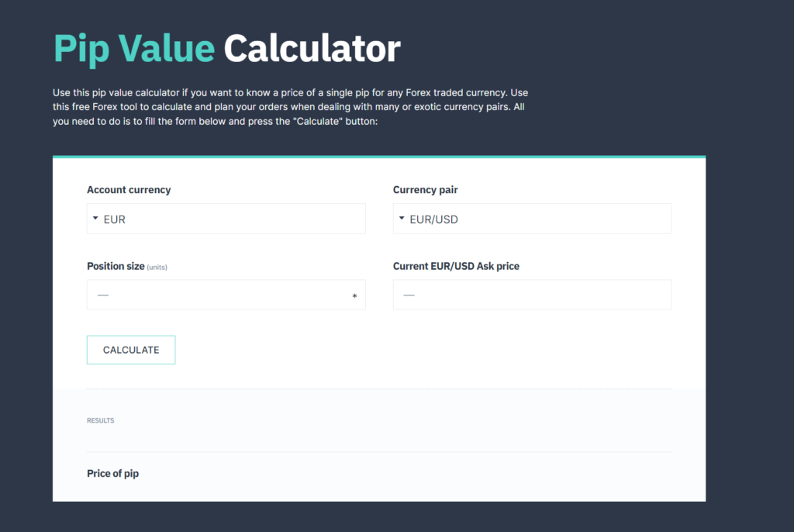Click the "Position size" label
This screenshot has height=532, width=794.
pyautogui.click(x=116, y=266)
